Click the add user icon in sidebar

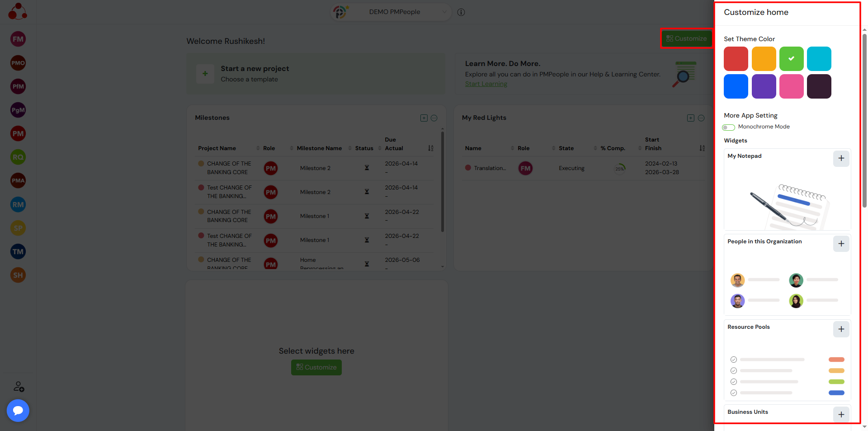point(19,387)
